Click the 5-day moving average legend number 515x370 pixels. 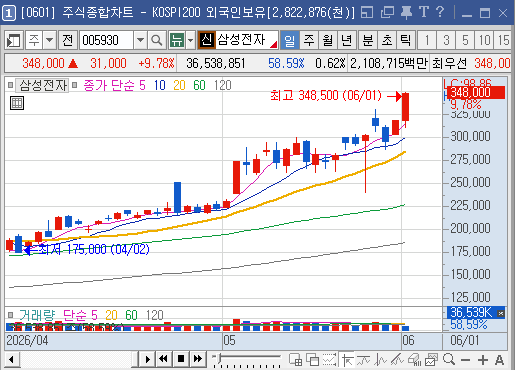click(x=142, y=85)
